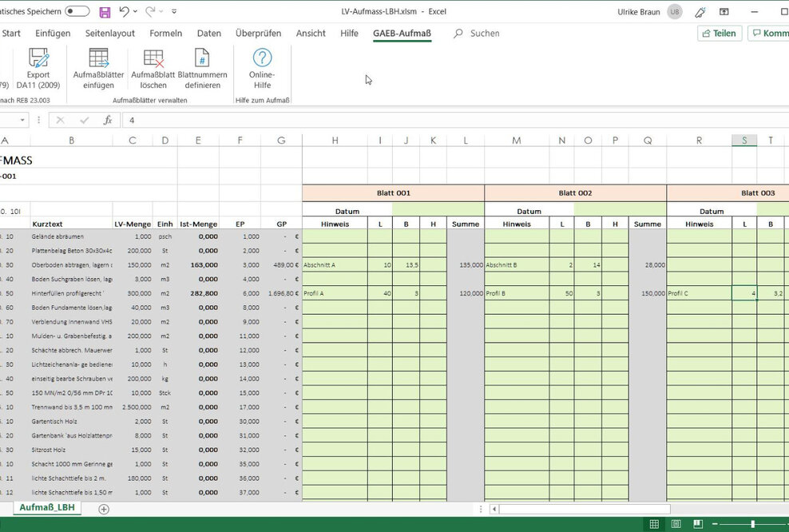The width and height of the screenshot is (789, 532).
Task: Click Aufmaßblatt löschen icon
Action: [153, 58]
